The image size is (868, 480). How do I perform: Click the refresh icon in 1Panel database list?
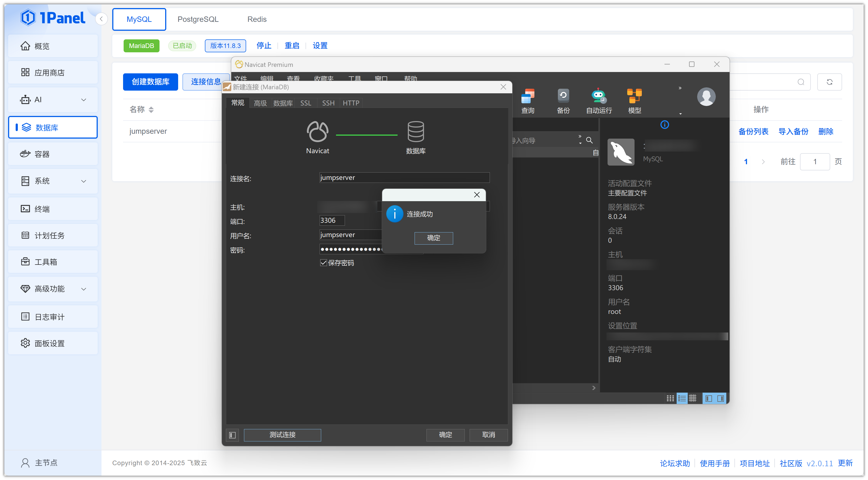pos(829,82)
